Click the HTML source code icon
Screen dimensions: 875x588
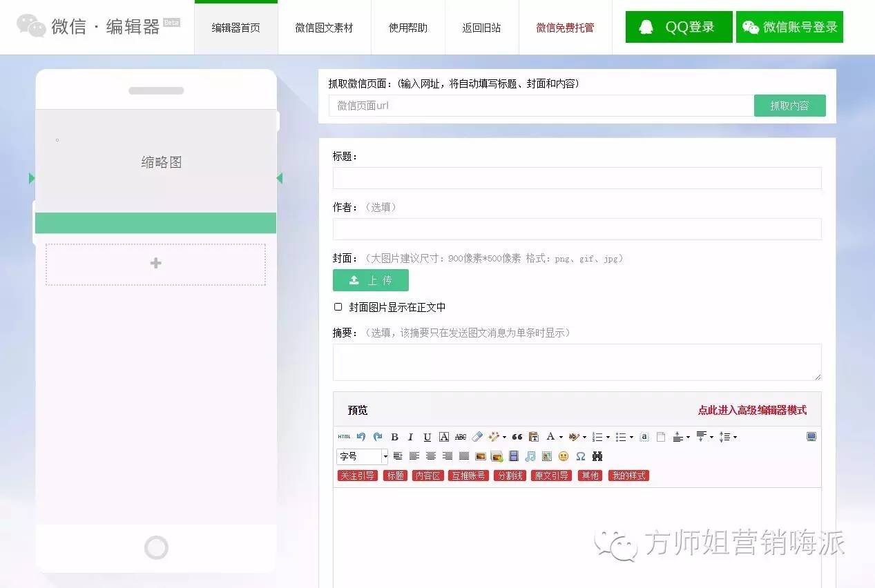pyautogui.click(x=344, y=436)
